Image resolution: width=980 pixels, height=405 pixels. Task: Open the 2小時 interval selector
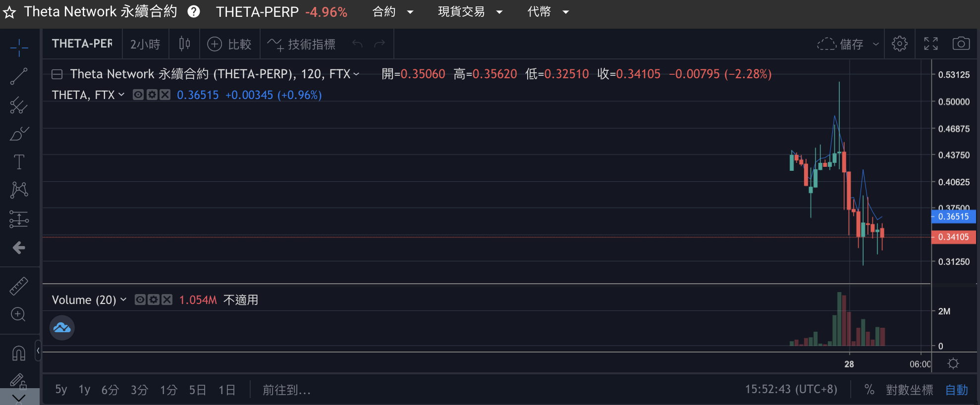(x=145, y=45)
